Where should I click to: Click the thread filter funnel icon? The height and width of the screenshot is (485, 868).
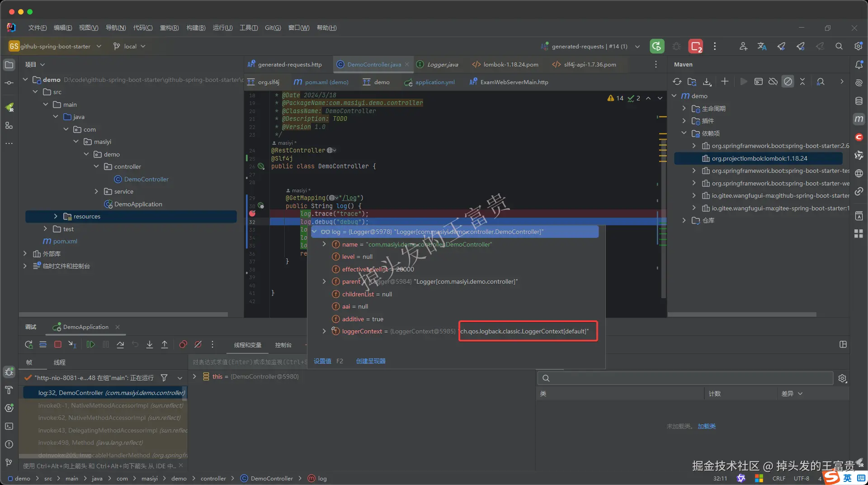pyautogui.click(x=164, y=377)
